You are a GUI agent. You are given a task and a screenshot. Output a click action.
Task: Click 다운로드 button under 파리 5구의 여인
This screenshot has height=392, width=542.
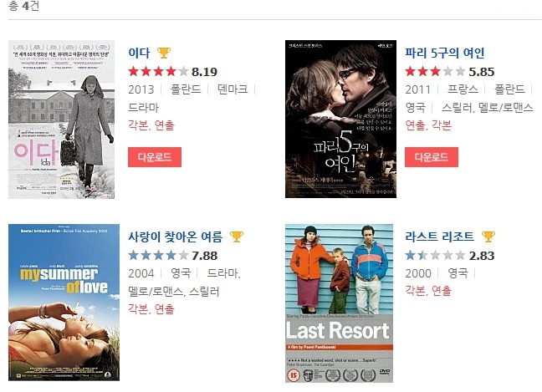[x=432, y=157]
